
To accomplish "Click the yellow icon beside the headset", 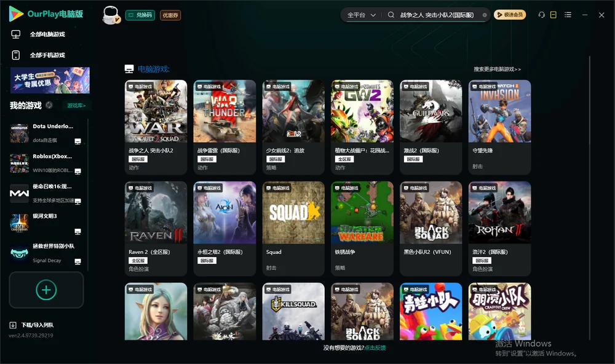I will (553, 15).
